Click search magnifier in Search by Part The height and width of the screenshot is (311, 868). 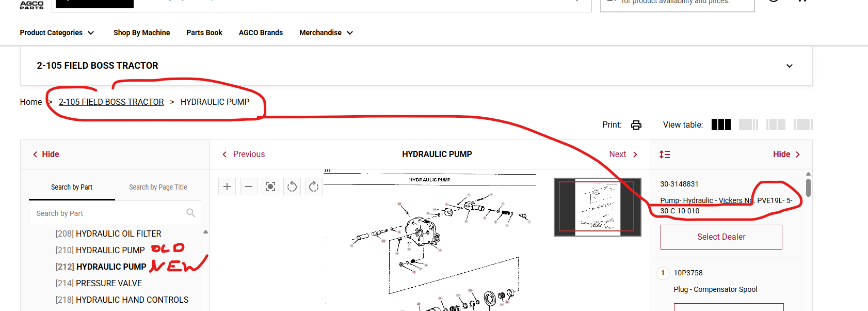coord(190,213)
